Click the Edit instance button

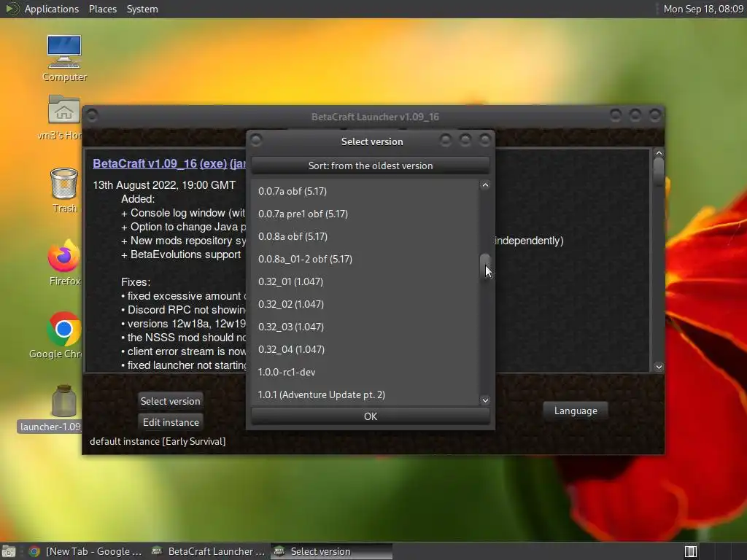pyautogui.click(x=171, y=422)
